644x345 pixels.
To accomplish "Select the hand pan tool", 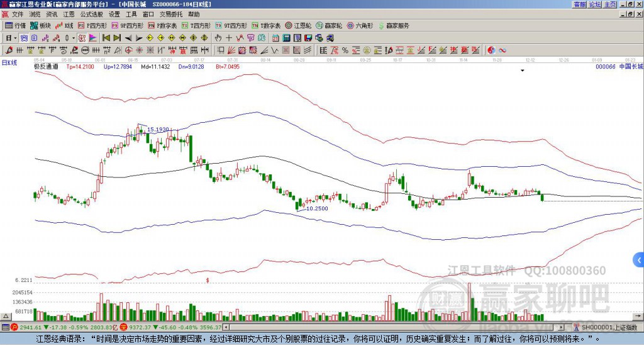I will click(218, 38).
